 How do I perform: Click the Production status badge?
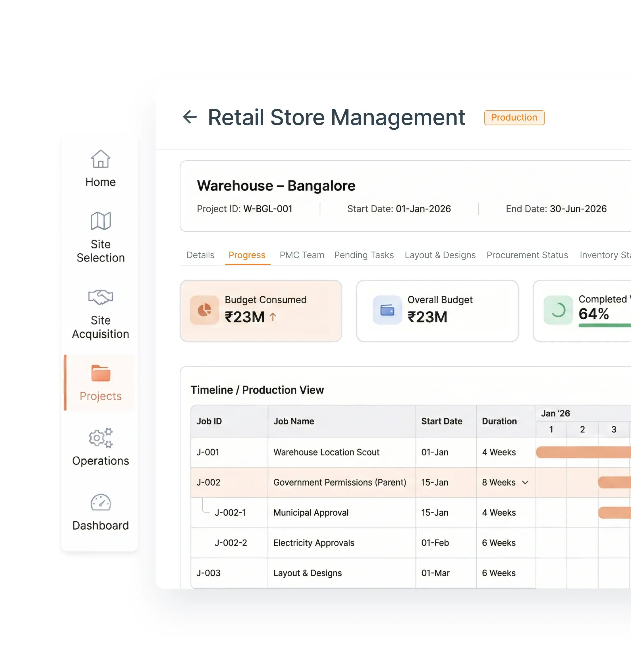(x=514, y=118)
